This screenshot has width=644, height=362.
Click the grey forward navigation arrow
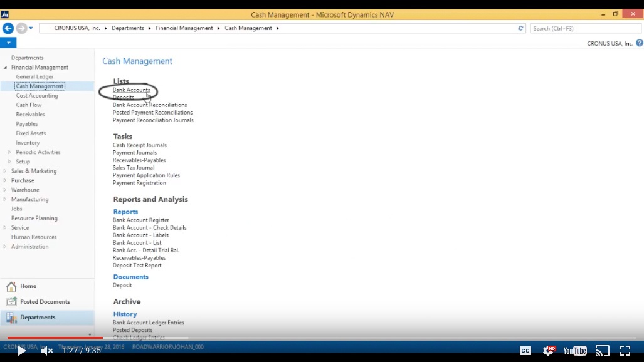(x=21, y=28)
